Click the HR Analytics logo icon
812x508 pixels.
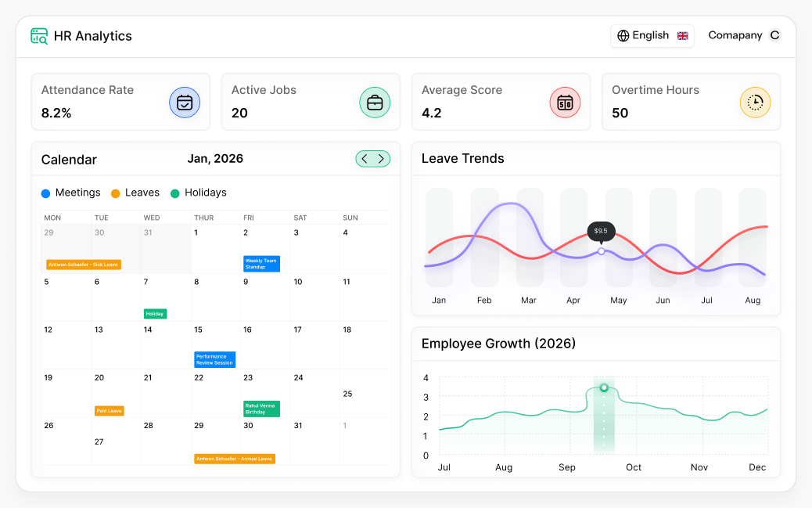38,35
